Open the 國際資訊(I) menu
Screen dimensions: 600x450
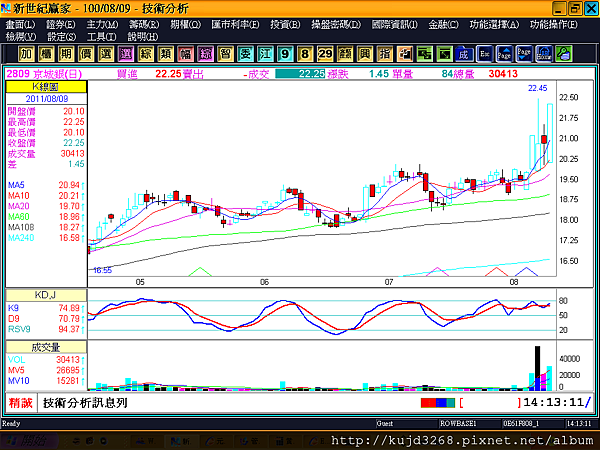(x=395, y=25)
